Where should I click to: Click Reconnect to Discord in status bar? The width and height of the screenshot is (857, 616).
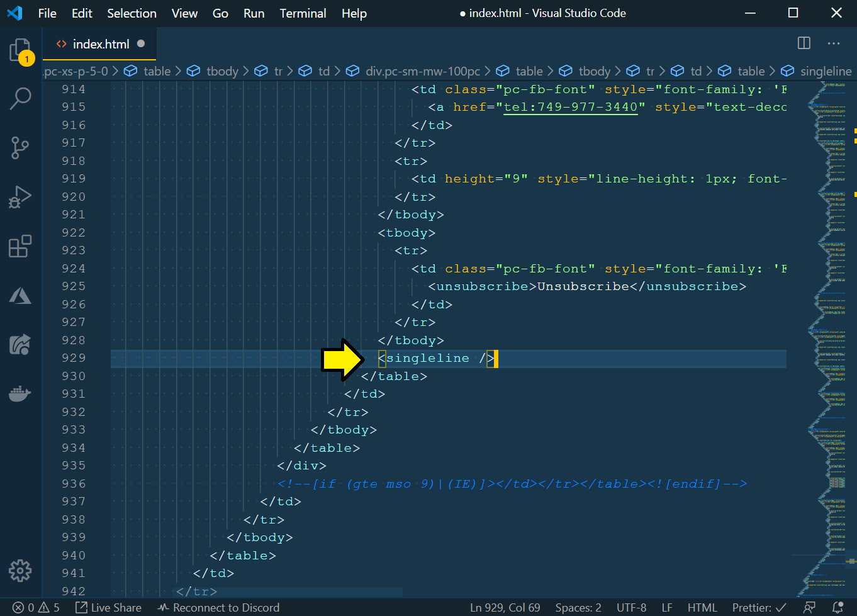pos(218,608)
